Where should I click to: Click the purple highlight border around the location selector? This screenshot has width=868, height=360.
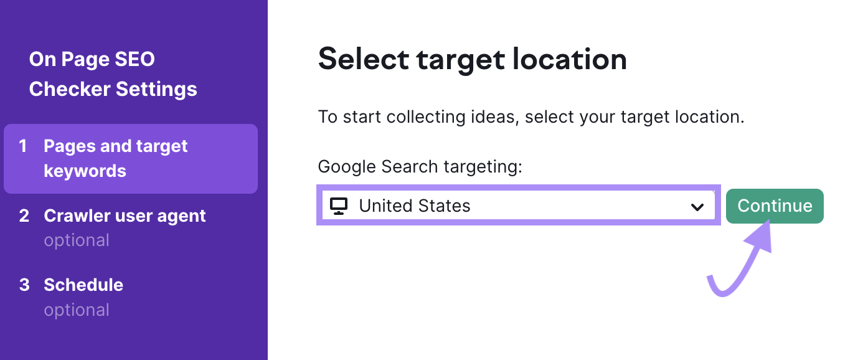coord(519,187)
